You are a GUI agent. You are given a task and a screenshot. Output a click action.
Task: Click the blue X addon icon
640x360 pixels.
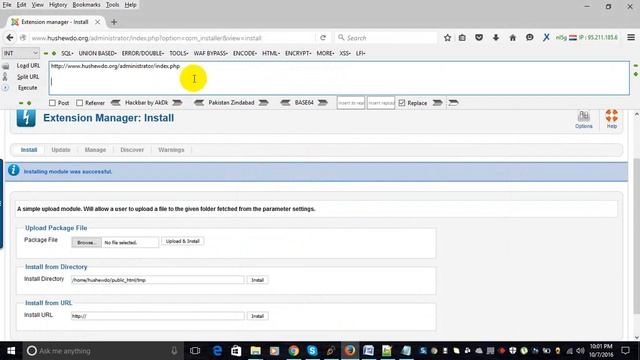(546, 38)
